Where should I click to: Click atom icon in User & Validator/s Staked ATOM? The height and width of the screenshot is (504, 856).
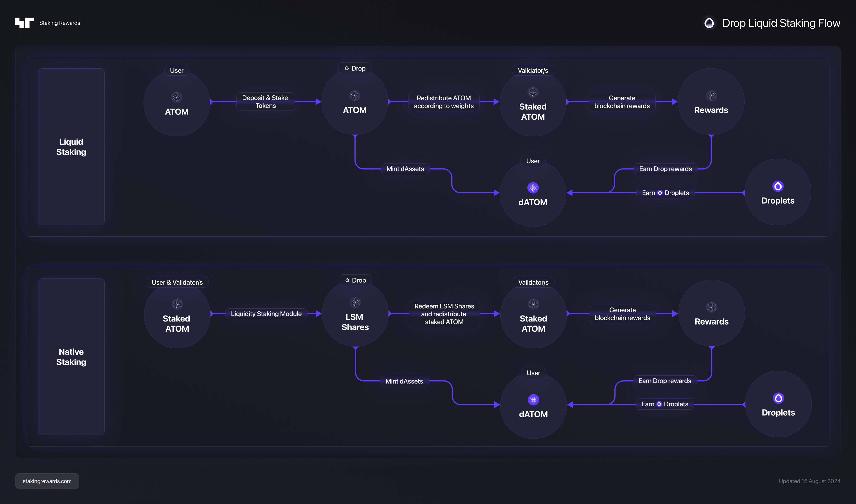coord(177,304)
